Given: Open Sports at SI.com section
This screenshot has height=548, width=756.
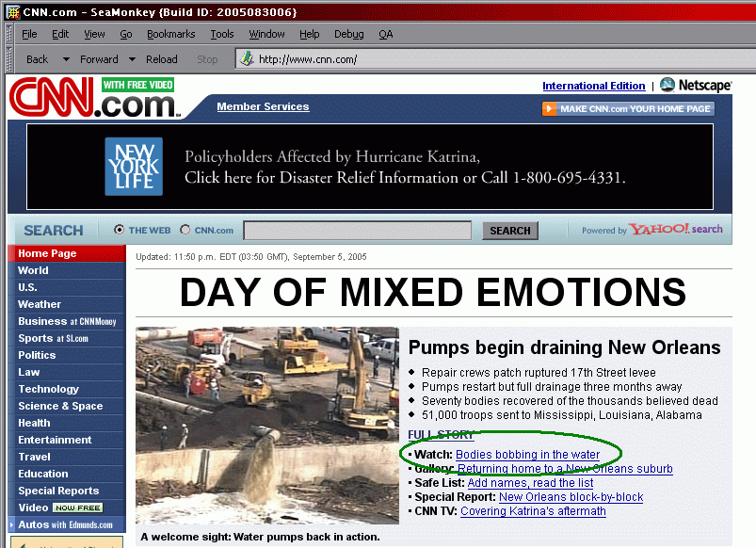Looking at the screenshot, I should [67, 338].
